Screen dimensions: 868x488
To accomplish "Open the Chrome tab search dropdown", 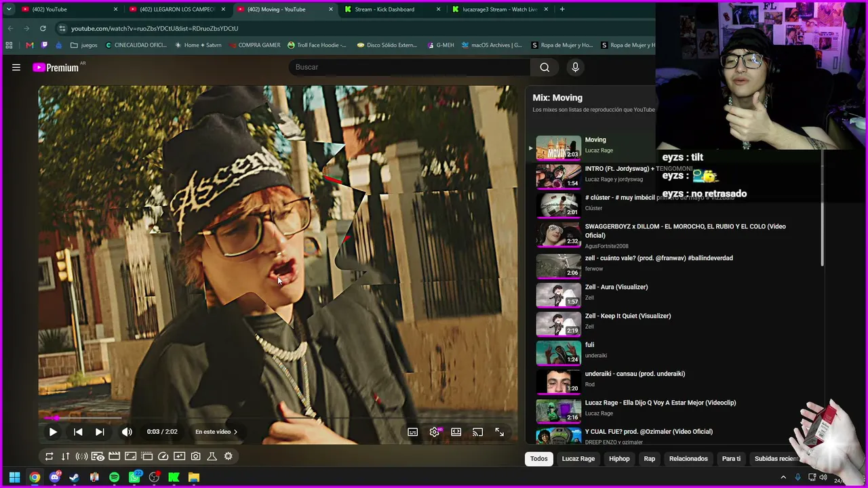I will pos(8,9).
